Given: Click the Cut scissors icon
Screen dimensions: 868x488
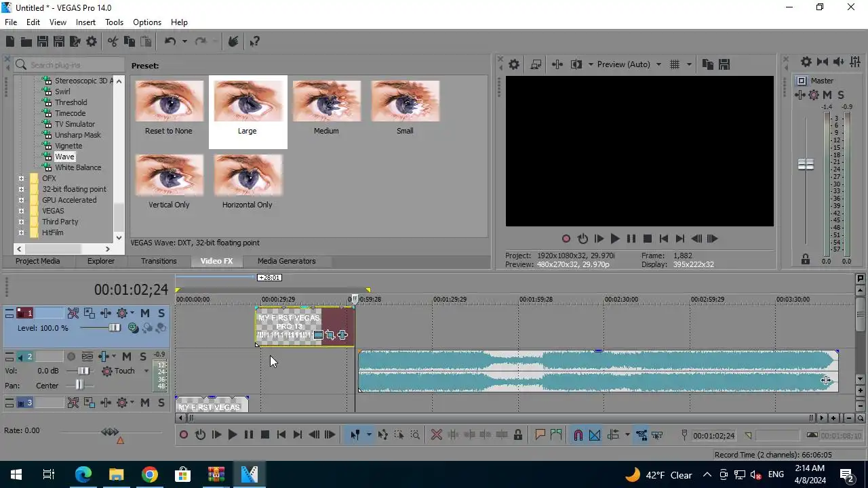Looking at the screenshot, I should point(113,41).
